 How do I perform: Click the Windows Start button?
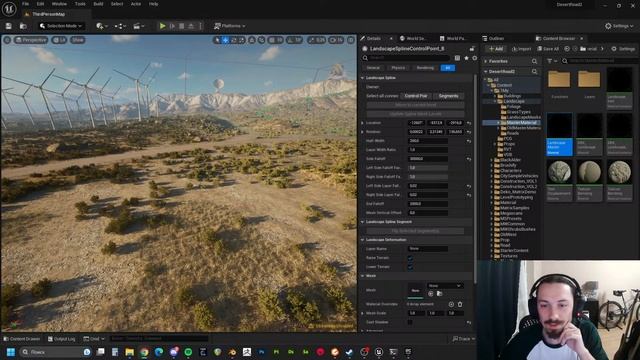[11, 352]
